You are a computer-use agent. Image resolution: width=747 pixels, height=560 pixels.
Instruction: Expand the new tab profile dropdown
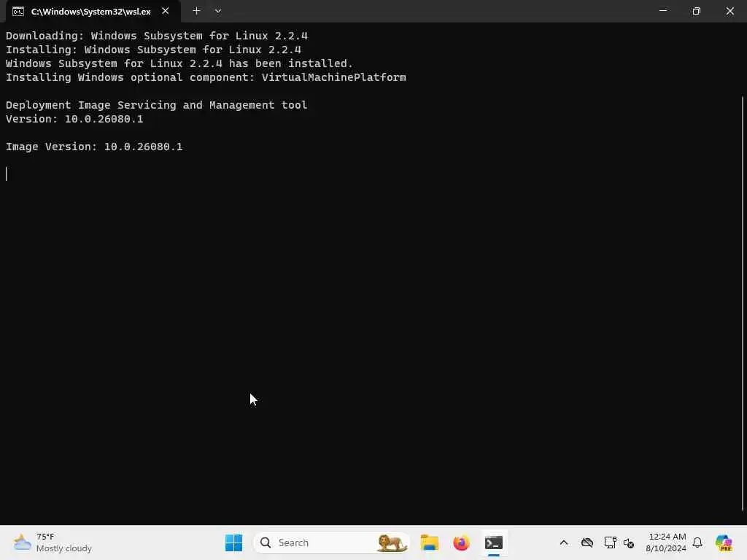click(217, 11)
